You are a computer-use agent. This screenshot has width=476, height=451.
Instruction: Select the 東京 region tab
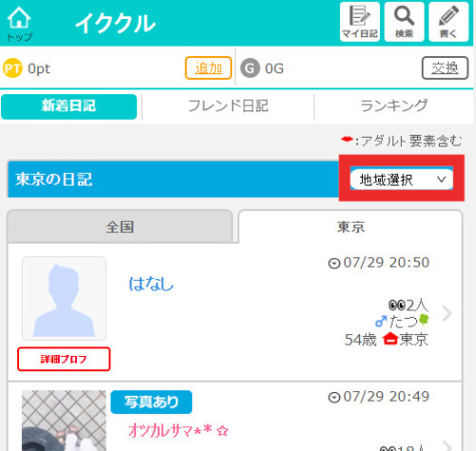pyautogui.click(x=350, y=227)
